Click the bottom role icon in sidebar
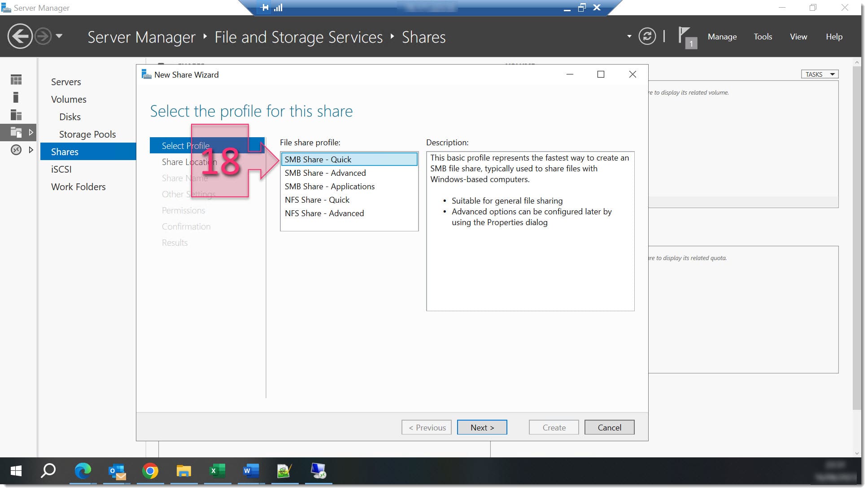This screenshot has height=491, width=868. [16, 150]
